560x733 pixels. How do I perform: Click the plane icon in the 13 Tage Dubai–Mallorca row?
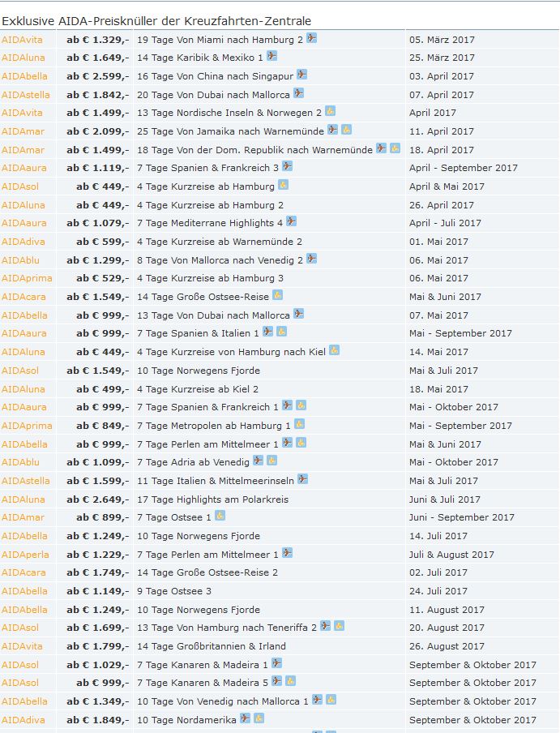[298, 313]
